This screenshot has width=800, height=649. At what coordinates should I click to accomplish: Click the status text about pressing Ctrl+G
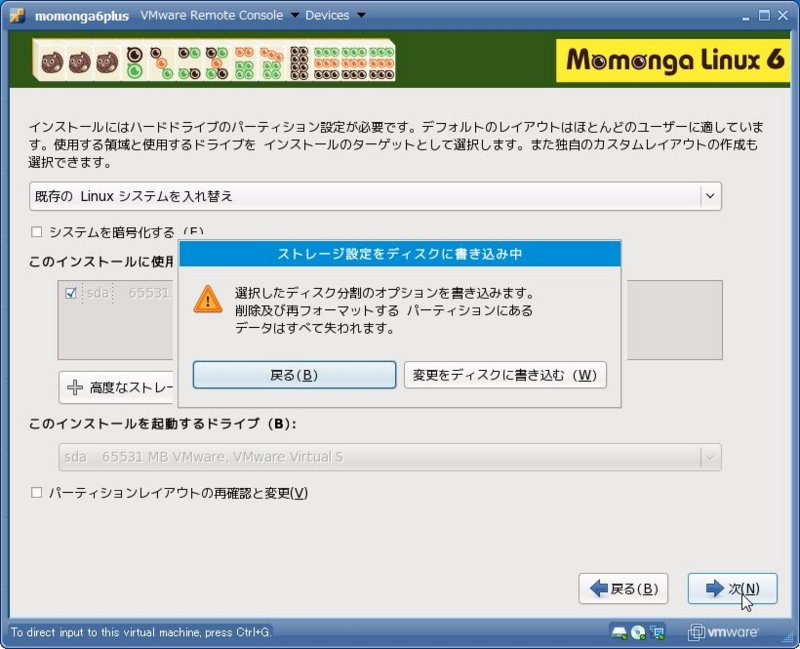pyautogui.click(x=141, y=632)
